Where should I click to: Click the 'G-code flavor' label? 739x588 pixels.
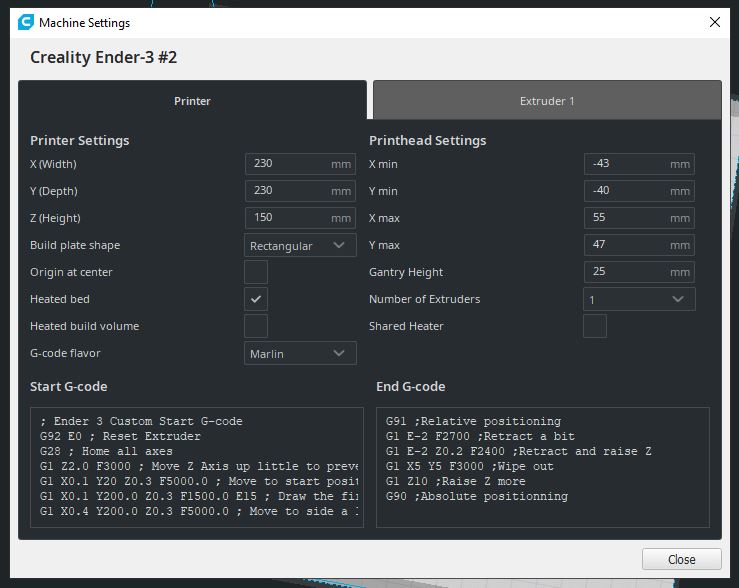tap(65, 353)
